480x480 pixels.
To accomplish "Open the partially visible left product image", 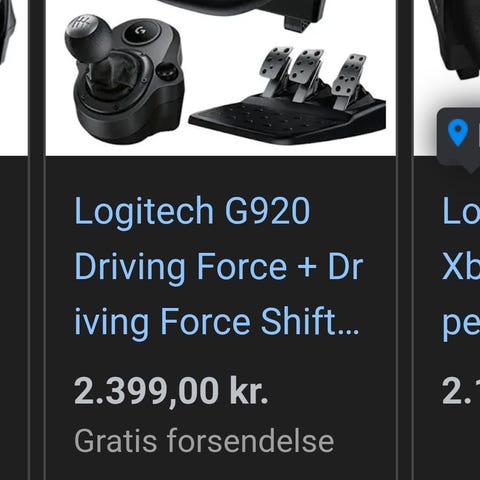I will [x=14, y=78].
